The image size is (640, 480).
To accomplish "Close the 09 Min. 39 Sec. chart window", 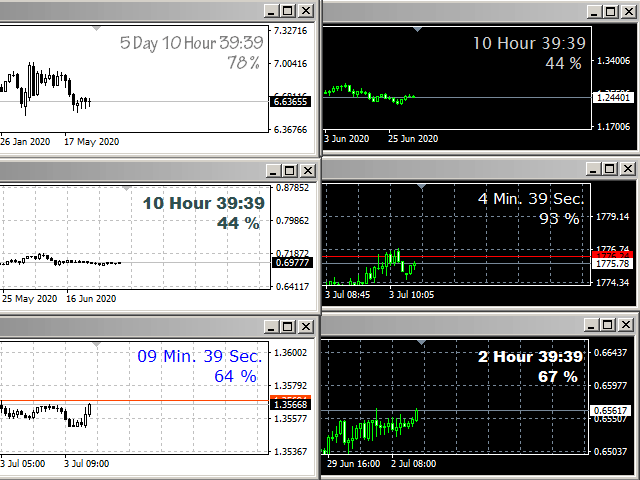I will pos(306,327).
